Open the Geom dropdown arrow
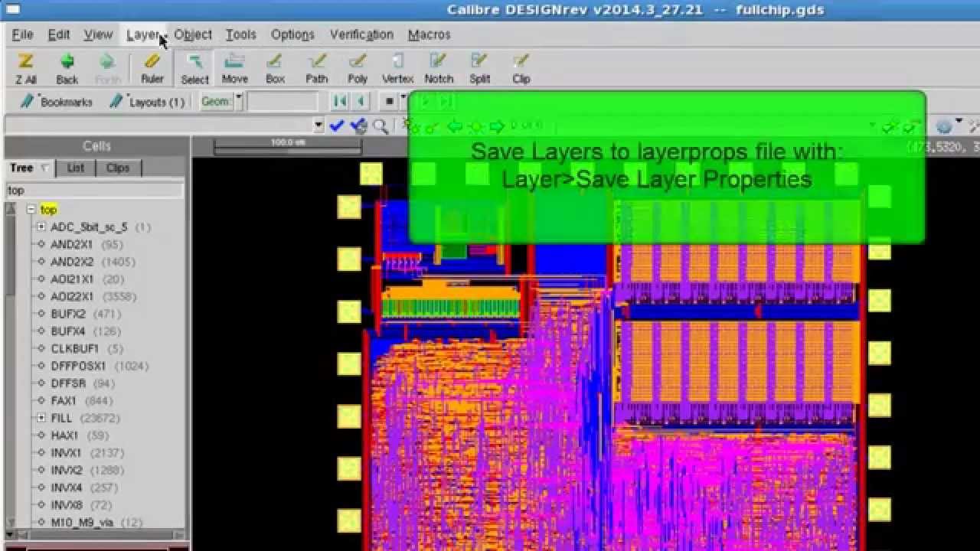Viewport: 980px width, 551px height. [238, 101]
